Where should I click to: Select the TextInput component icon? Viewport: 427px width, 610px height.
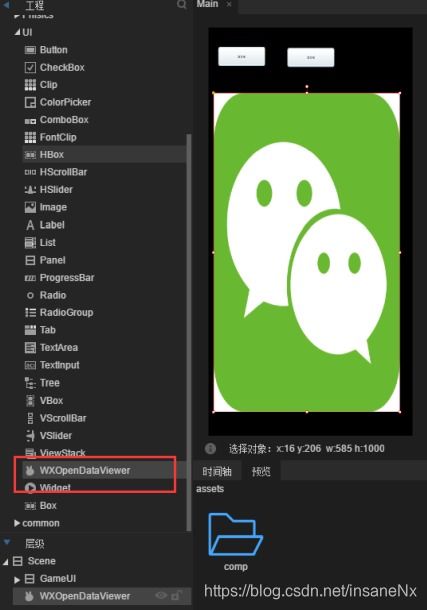click(30, 365)
